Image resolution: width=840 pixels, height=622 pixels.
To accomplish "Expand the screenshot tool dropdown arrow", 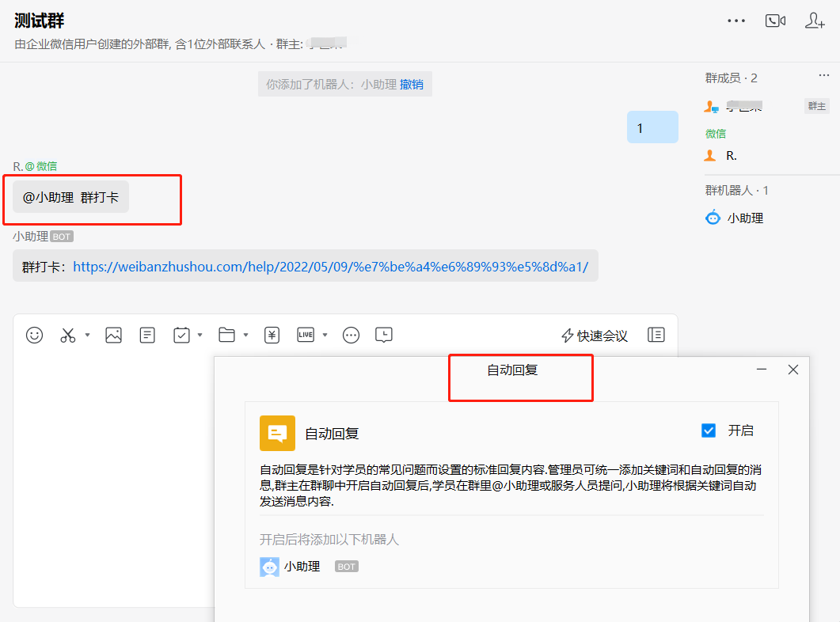I will click(x=87, y=336).
